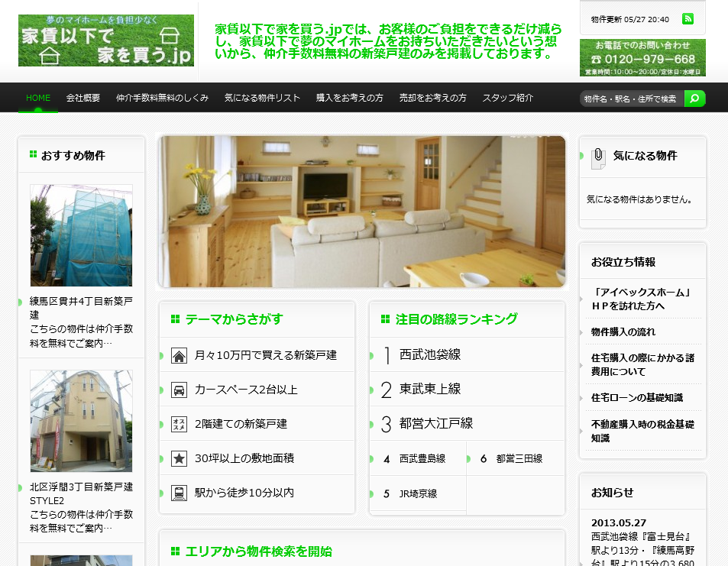728x566 pixels.
Task: Select 駅から徒歩10分以内 theme link
Action: 244,493
